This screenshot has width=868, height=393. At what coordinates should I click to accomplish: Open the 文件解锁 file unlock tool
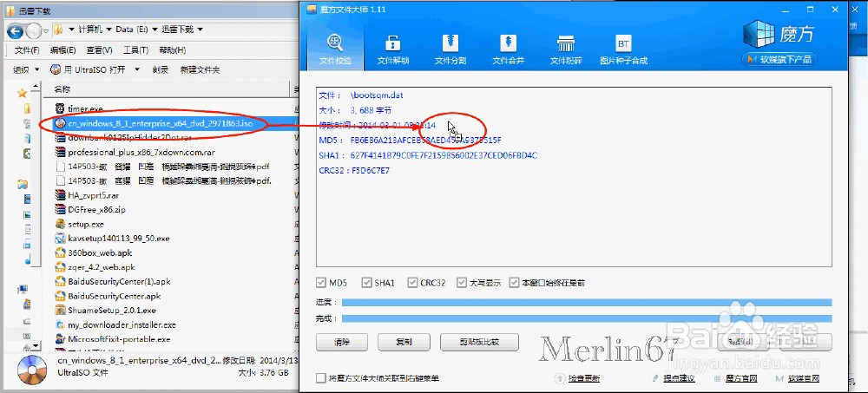click(x=392, y=49)
